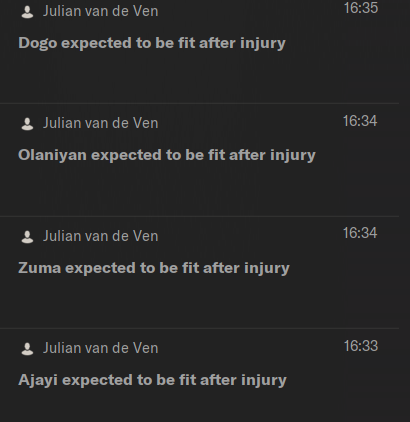Select the empty area below the Olaniyan headline
This screenshot has width=410, height=422.
[199, 191]
